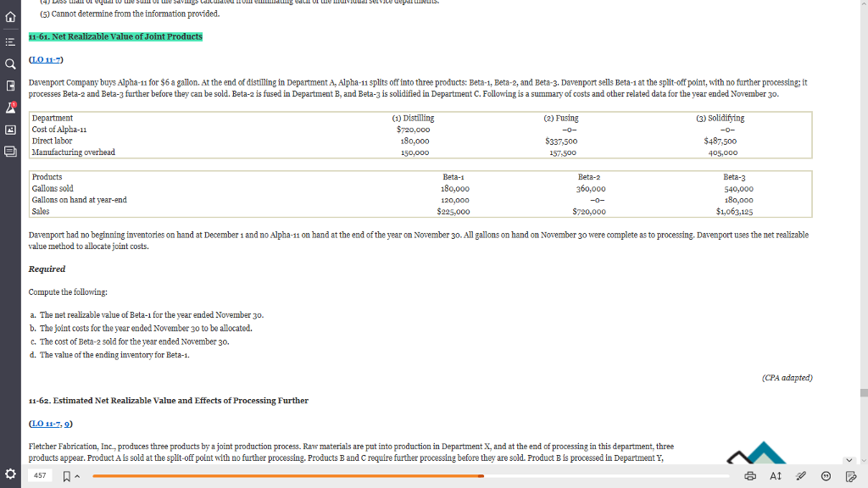Open the Figures browser icon
This screenshot has width=868, height=488.
click(x=9, y=130)
